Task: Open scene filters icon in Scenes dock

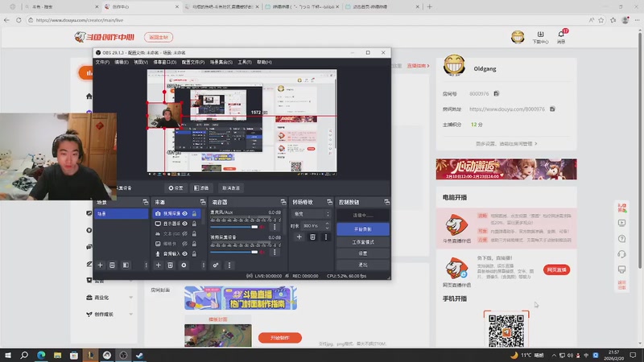Action: tap(126, 265)
